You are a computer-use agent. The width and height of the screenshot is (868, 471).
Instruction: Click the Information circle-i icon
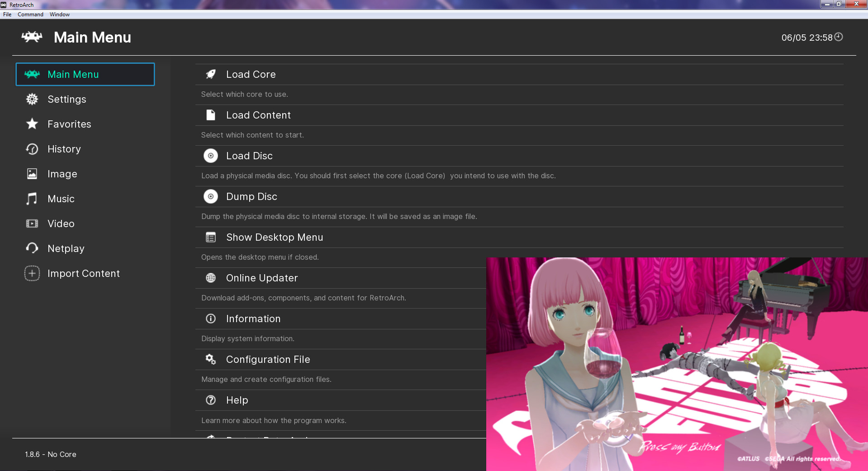point(211,319)
